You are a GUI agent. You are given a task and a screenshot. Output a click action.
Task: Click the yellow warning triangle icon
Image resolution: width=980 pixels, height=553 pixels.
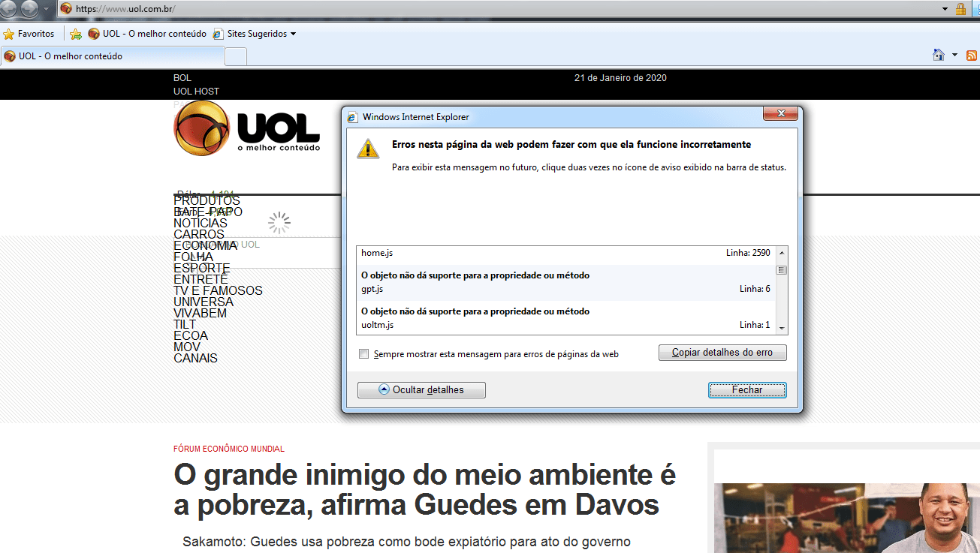pos(368,148)
